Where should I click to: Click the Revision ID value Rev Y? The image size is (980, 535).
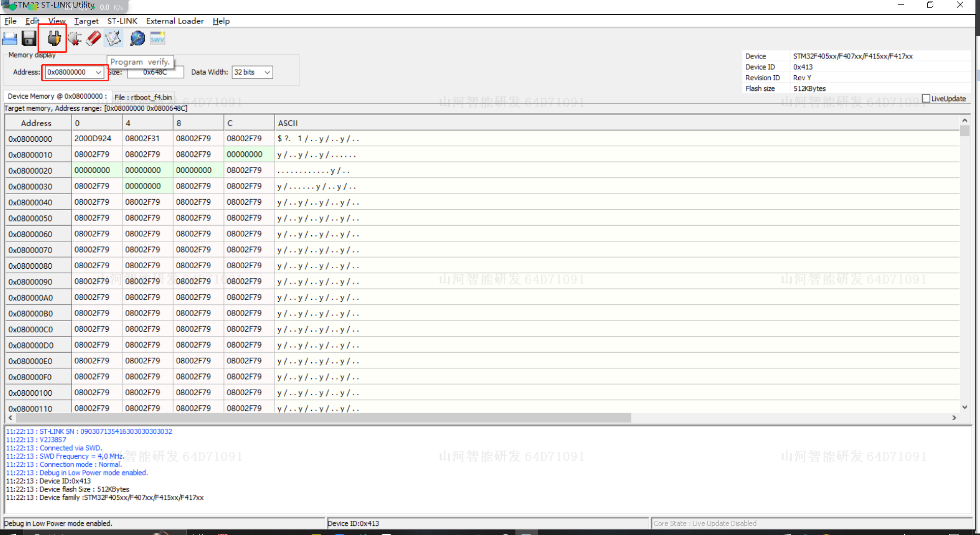click(802, 78)
